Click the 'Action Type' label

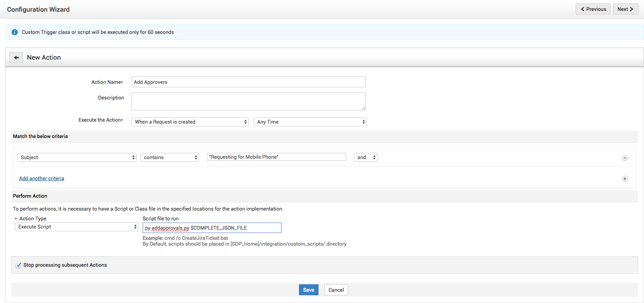(33, 219)
